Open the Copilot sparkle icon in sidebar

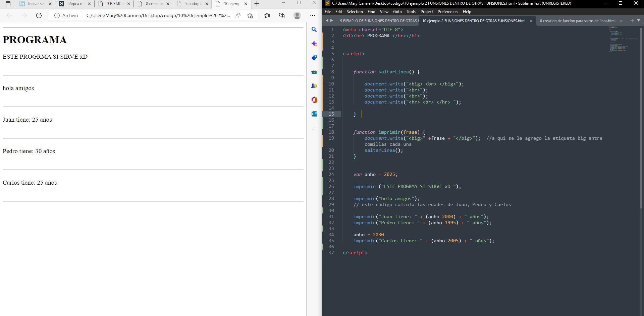click(x=314, y=44)
